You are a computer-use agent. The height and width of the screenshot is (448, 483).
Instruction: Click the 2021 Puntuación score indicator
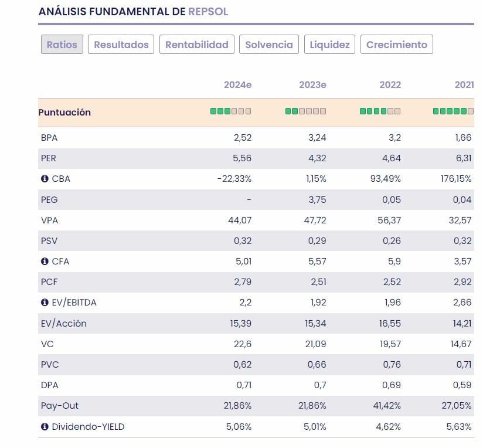pyautogui.click(x=453, y=111)
